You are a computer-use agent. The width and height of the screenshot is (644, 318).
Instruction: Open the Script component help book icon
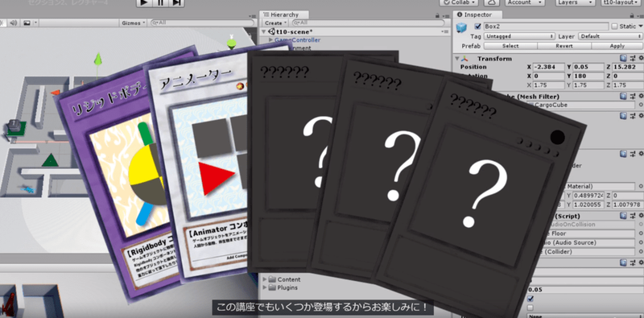(x=623, y=216)
